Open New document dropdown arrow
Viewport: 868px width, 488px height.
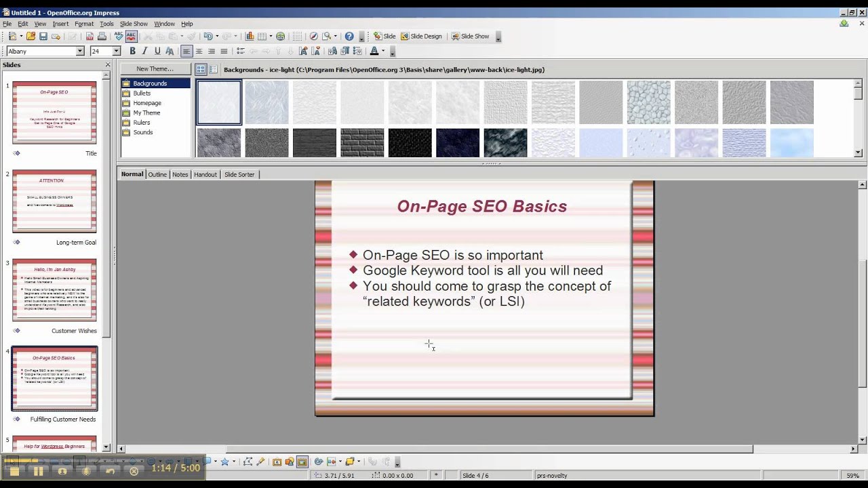pyautogui.click(x=21, y=37)
